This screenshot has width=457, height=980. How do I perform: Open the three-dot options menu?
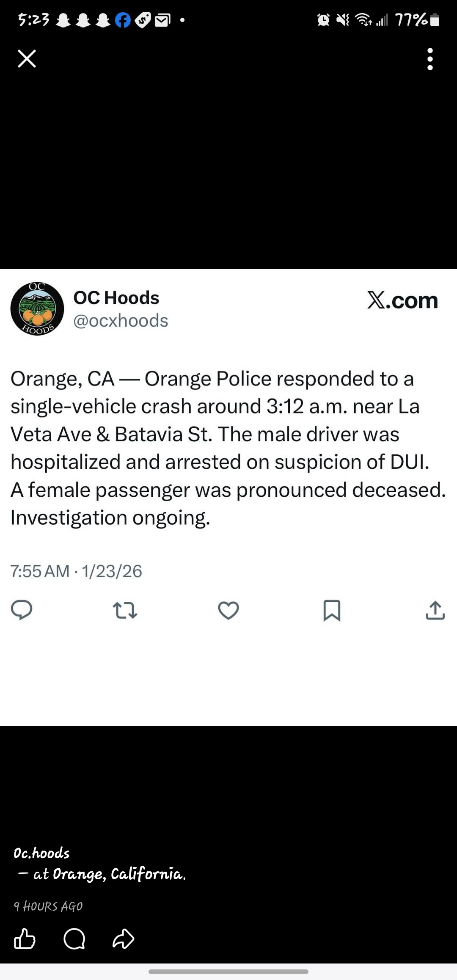(x=430, y=59)
